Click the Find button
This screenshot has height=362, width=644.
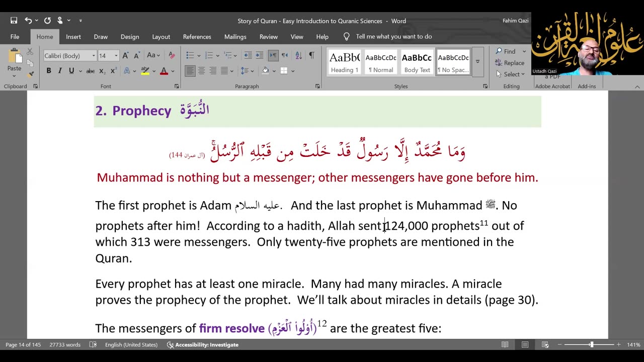pos(506,51)
